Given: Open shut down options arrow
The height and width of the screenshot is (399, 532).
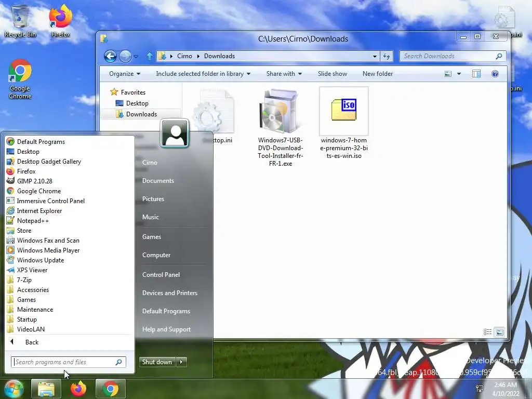Looking at the screenshot, I should tap(181, 362).
